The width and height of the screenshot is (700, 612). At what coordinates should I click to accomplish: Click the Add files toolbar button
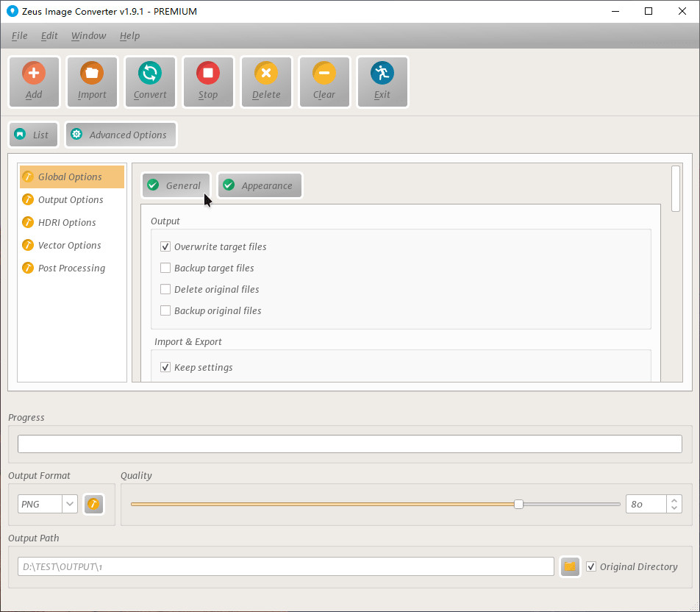click(34, 82)
